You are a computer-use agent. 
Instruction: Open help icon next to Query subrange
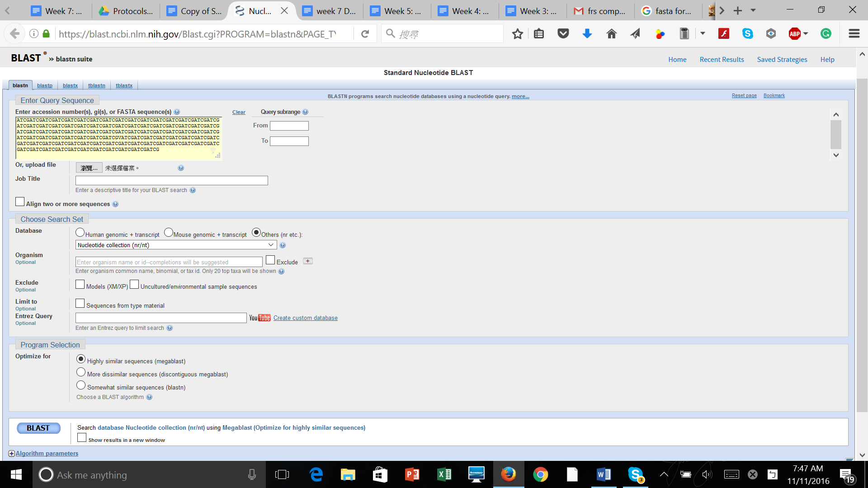[x=305, y=112]
